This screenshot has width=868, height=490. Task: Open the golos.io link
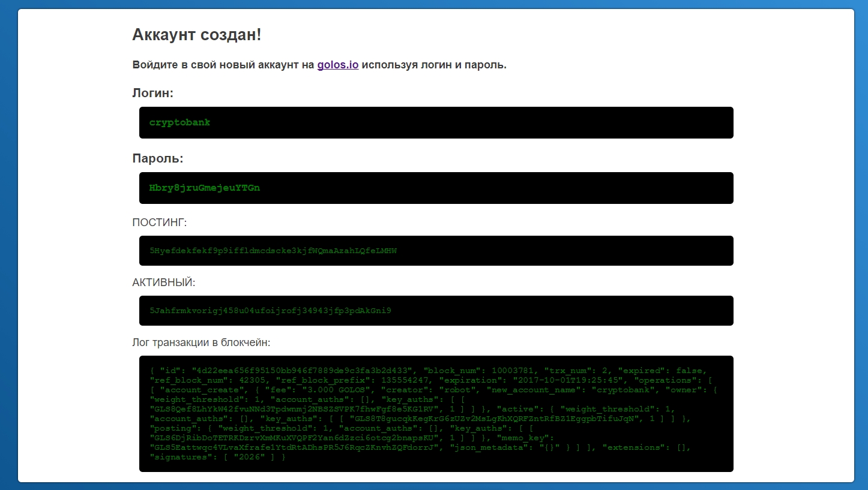(x=338, y=65)
